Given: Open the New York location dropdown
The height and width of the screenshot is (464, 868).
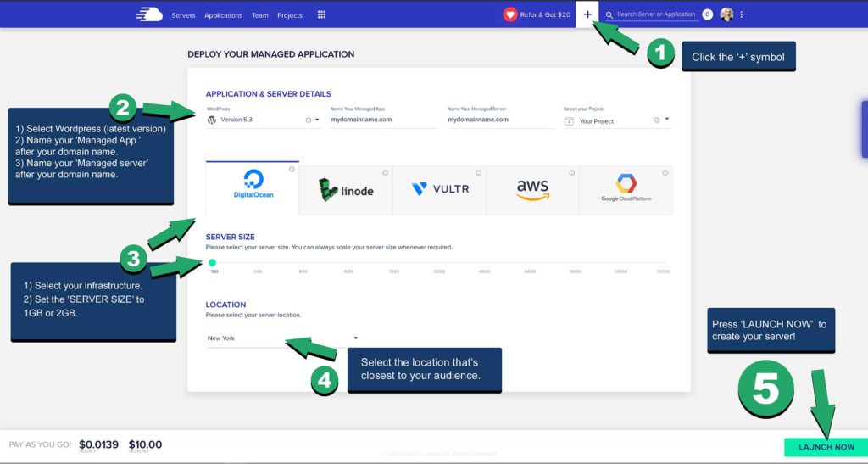Looking at the screenshot, I should 282,338.
